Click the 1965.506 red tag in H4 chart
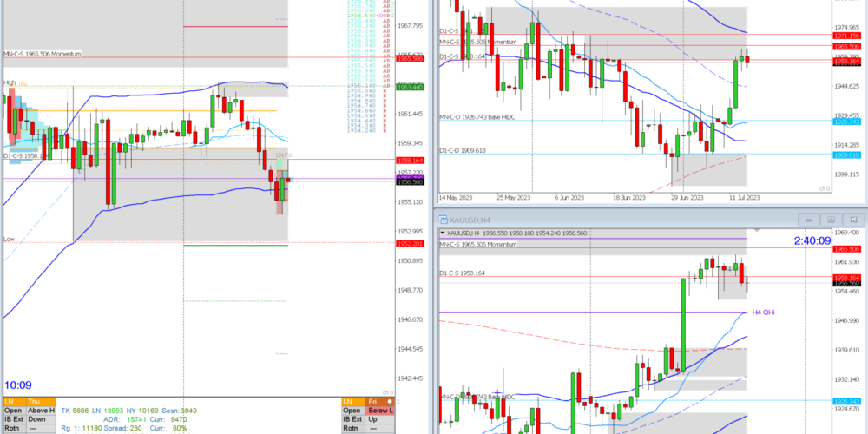The width and height of the screenshot is (868, 434). [x=847, y=249]
